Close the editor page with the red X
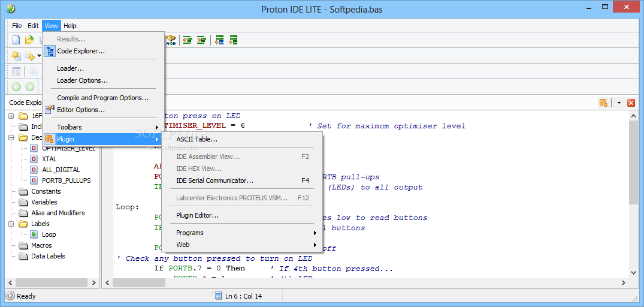 click(631, 103)
